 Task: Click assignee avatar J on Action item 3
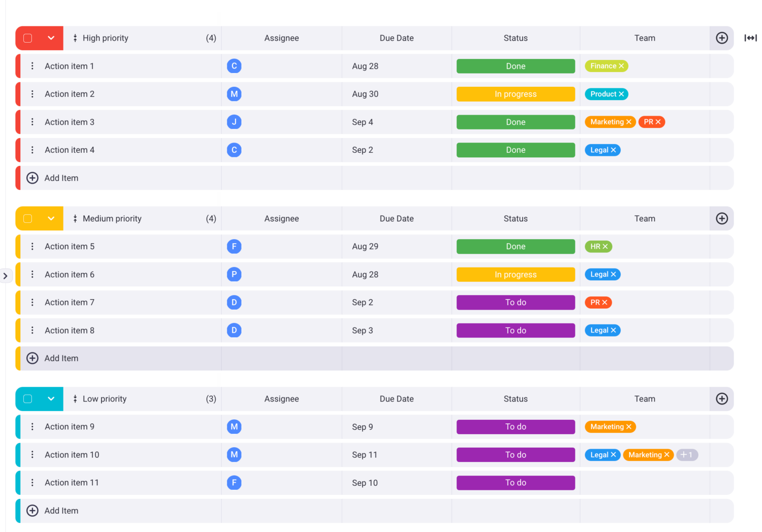click(x=234, y=122)
